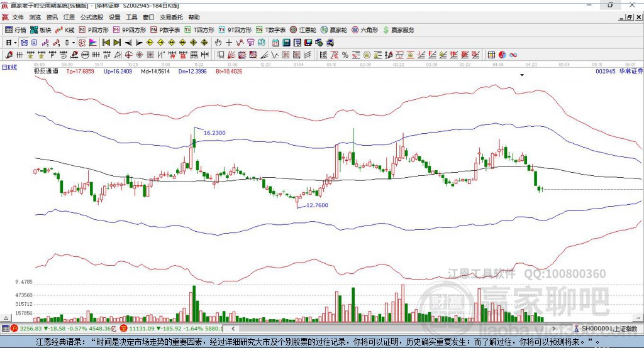Click the Bt=10.4026 value
The width and height of the screenshot is (644, 348).
tap(229, 72)
